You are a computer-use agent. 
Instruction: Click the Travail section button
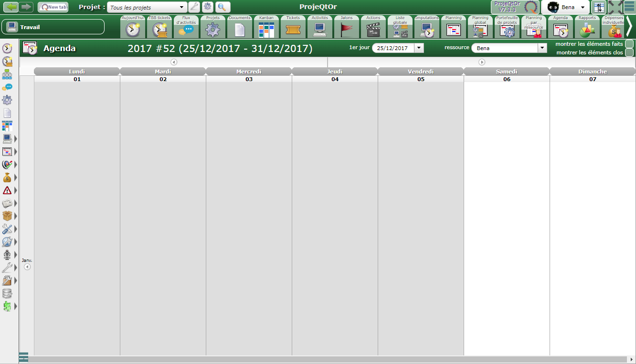pos(53,27)
